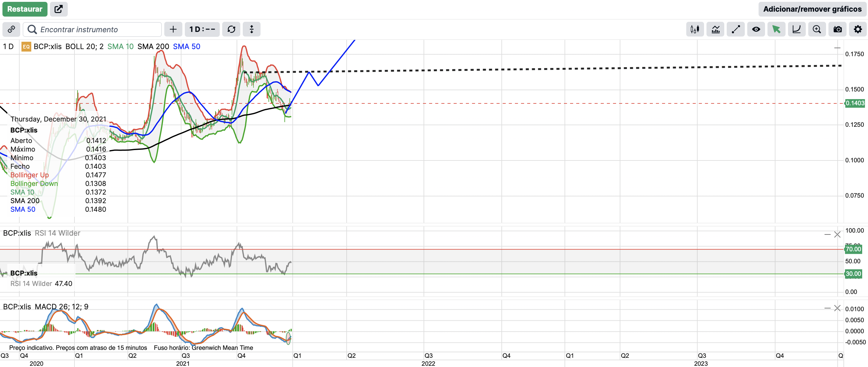Click the zoom-in magnifier icon
Screen dimensions: 868x367
tap(817, 29)
